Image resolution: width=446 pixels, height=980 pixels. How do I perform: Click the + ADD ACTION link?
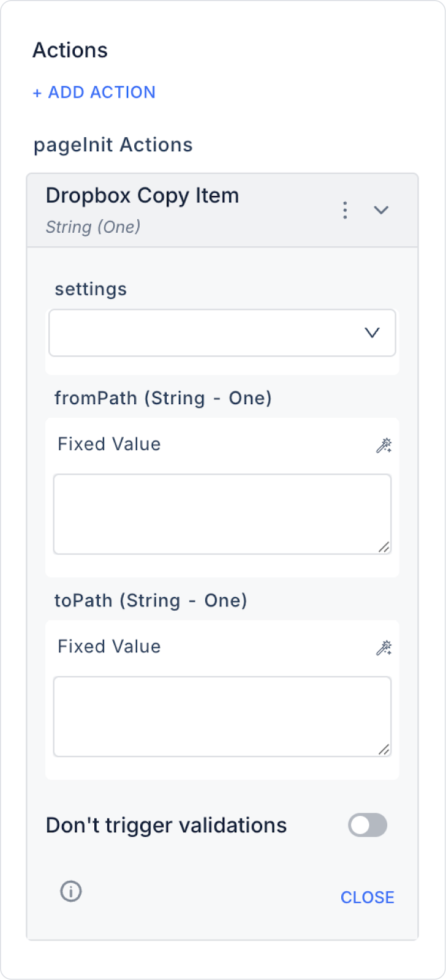(94, 92)
